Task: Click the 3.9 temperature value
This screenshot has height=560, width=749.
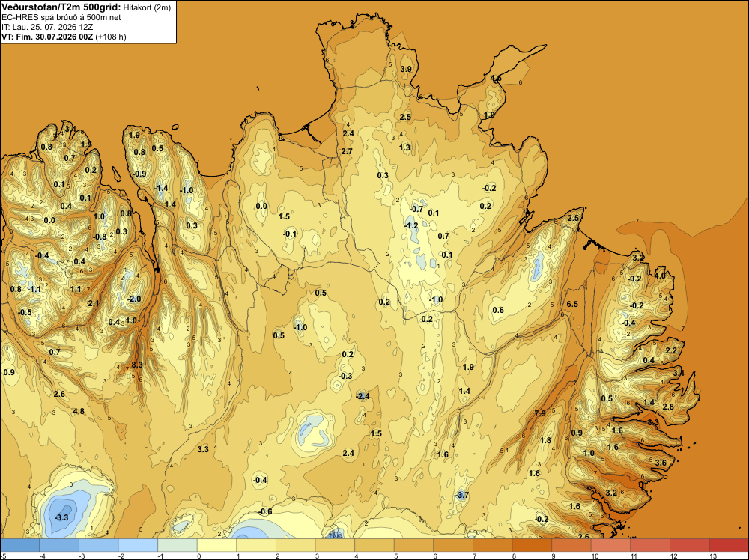Action: click(406, 69)
